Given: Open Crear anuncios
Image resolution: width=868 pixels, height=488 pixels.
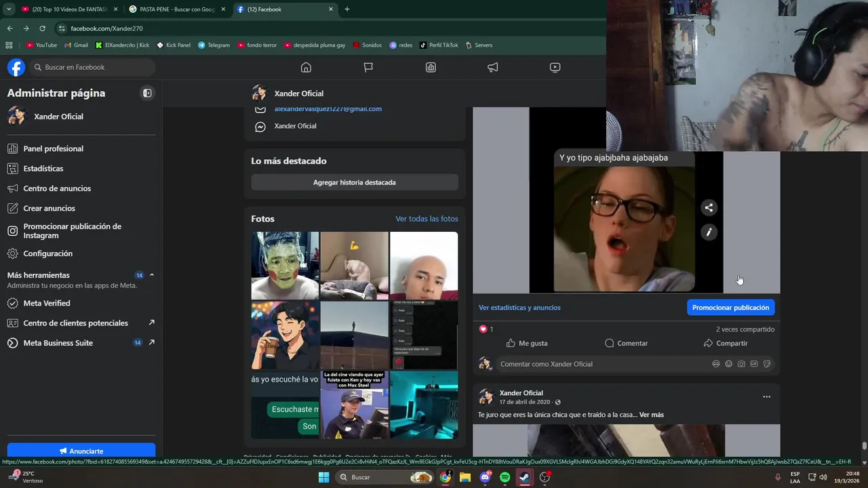Looking at the screenshot, I should click(81, 208).
